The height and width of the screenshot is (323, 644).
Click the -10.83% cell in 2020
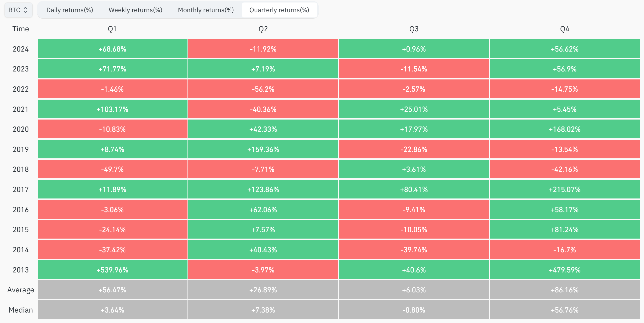[112, 129]
